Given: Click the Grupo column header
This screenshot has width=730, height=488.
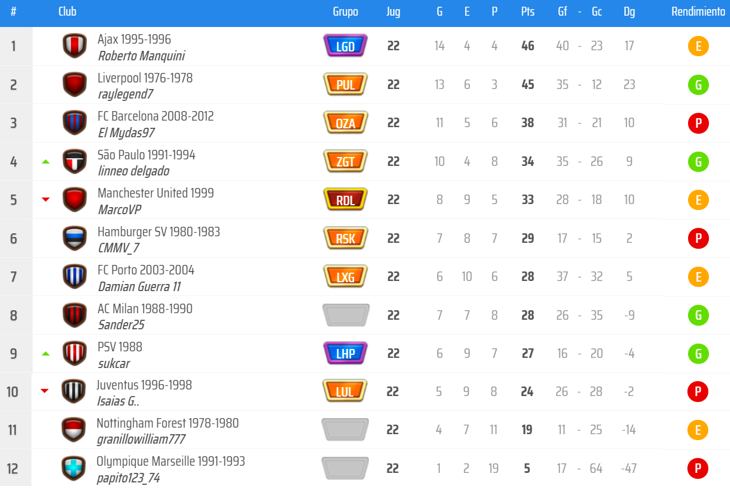Looking at the screenshot, I should click(346, 12).
